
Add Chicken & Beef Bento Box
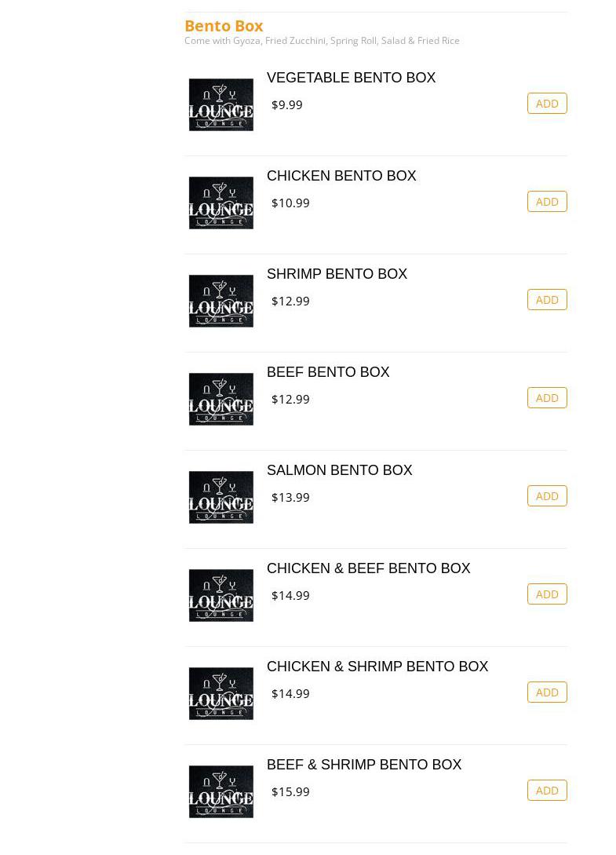point(547,594)
